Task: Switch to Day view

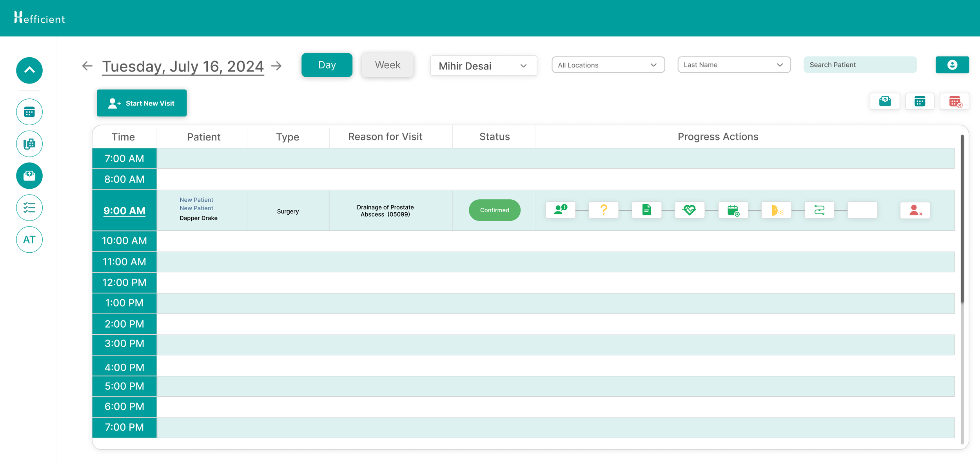Action: [327, 65]
